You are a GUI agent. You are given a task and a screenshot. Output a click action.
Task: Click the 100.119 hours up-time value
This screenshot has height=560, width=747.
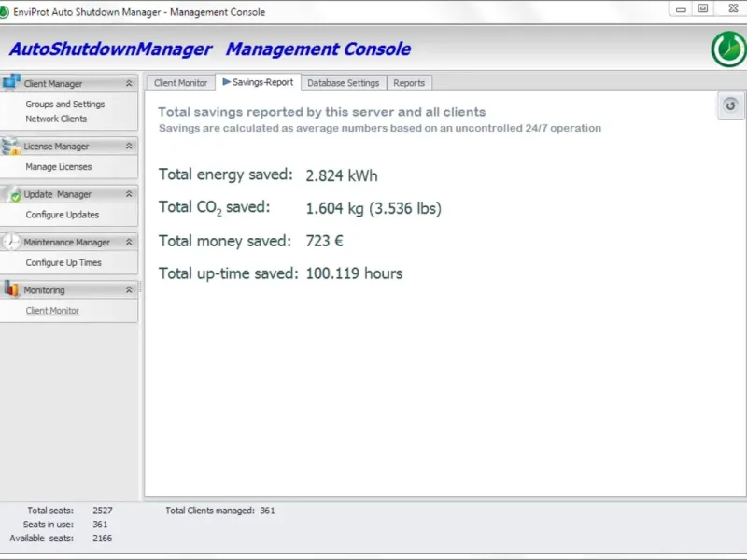point(354,273)
